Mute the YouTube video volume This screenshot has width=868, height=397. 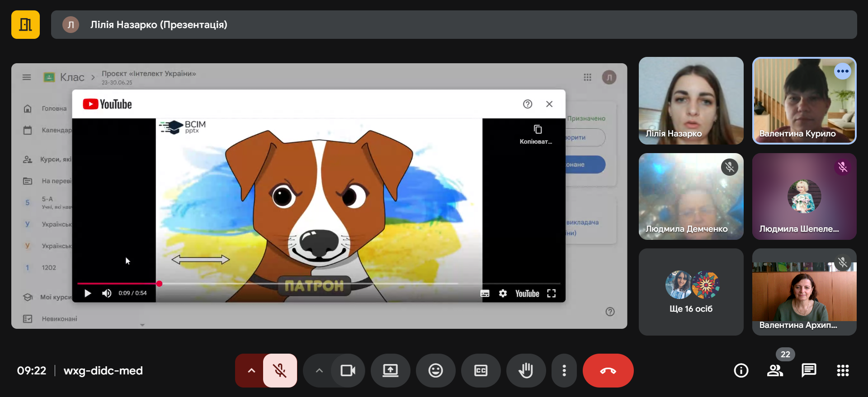(107, 293)
